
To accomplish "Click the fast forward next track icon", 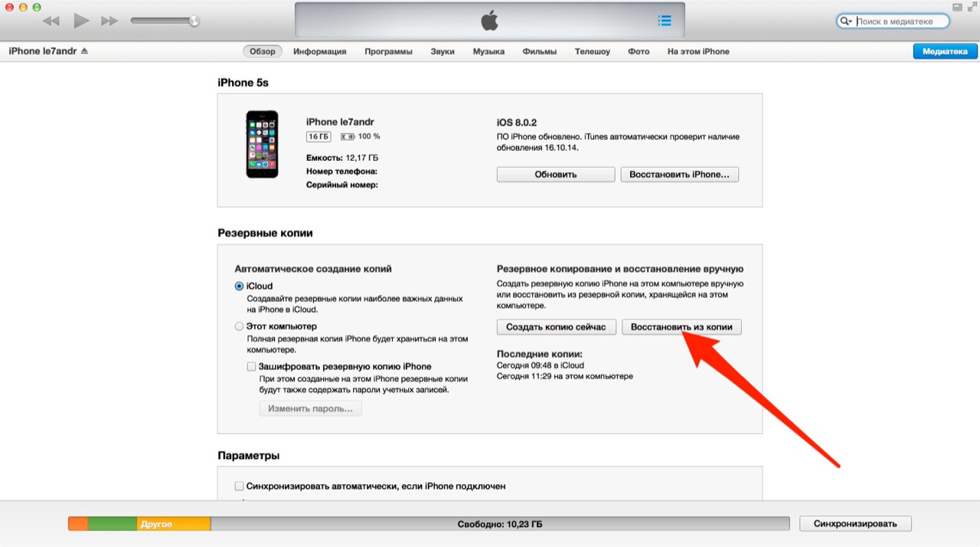I will click(x=111, y=21).
